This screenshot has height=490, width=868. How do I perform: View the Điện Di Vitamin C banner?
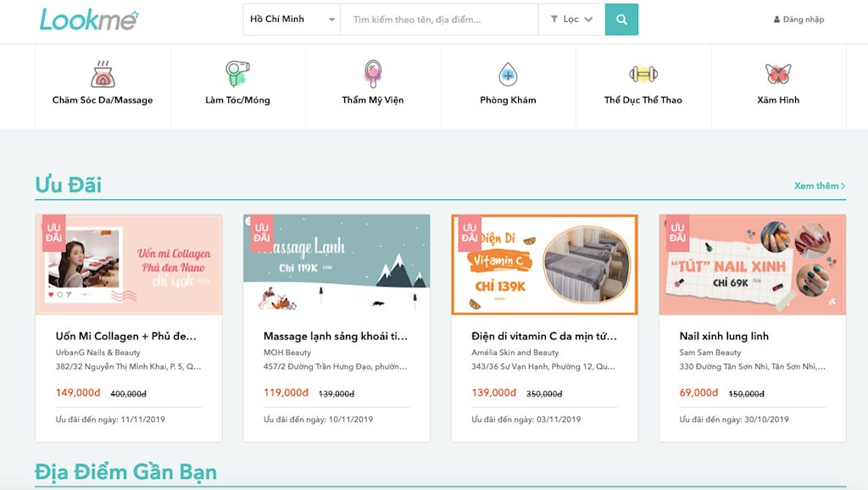[x=544, y=264]
